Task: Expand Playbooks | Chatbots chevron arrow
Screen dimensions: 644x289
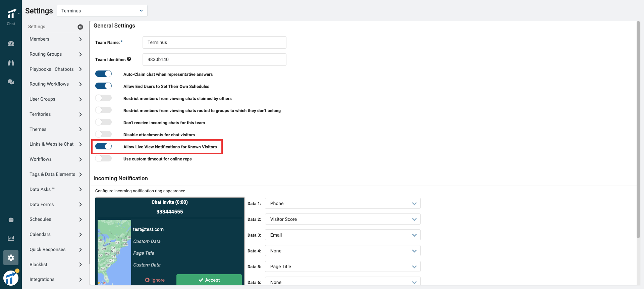Action: coord(80,69)
